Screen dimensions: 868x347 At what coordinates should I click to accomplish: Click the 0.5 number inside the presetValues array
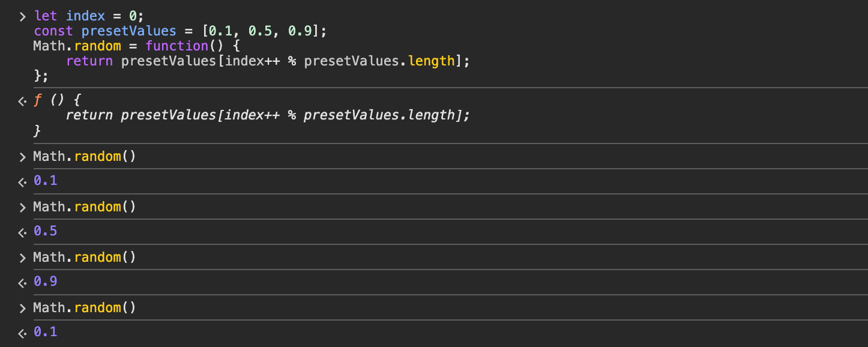[x=260, y=31]
